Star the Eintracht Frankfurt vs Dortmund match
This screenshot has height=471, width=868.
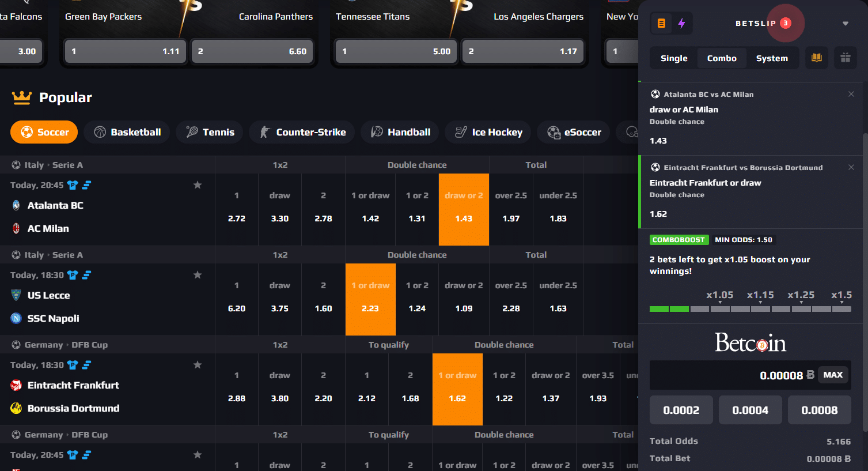(197, 365)
